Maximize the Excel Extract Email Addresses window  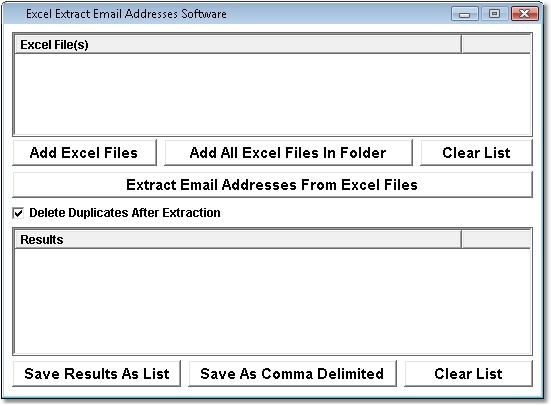(x=494, y=14)
